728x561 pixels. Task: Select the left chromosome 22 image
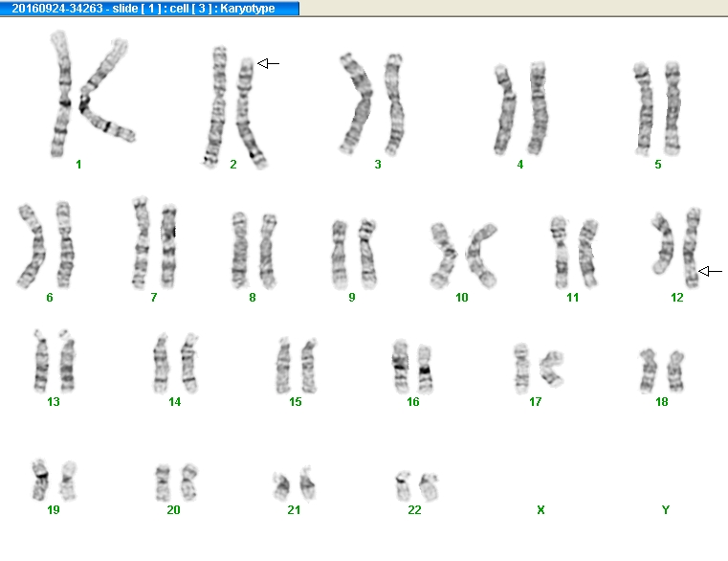pyautogui.click(x=403, y=486)
